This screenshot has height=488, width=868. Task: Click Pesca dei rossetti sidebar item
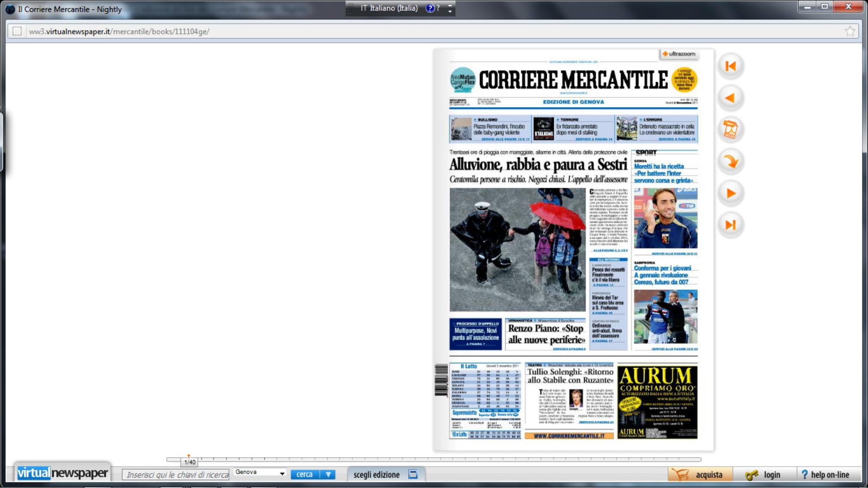click(x=608, y=275)
